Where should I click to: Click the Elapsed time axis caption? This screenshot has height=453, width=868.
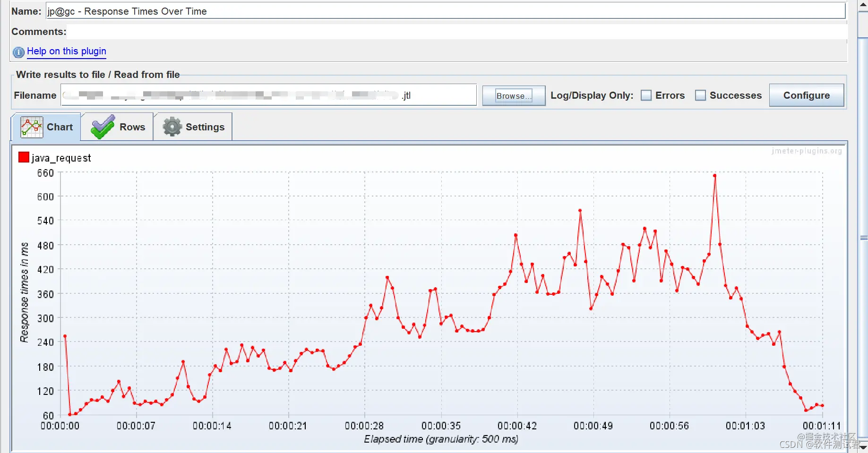[x=441, y=439]
